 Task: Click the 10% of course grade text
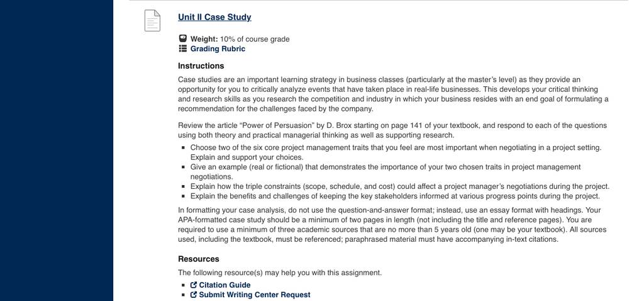coord(255,39)
